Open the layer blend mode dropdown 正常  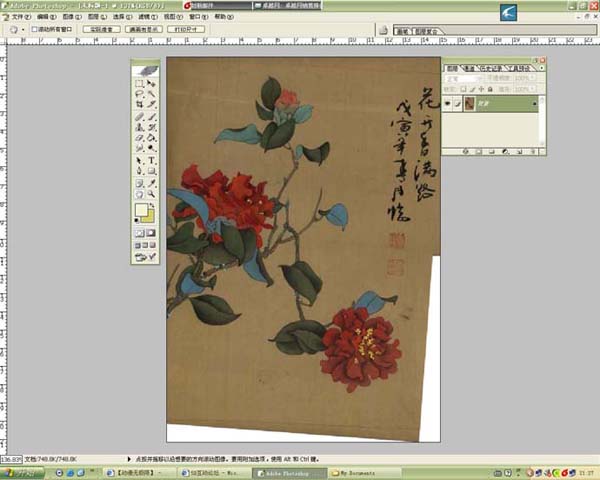coord(463,78)
